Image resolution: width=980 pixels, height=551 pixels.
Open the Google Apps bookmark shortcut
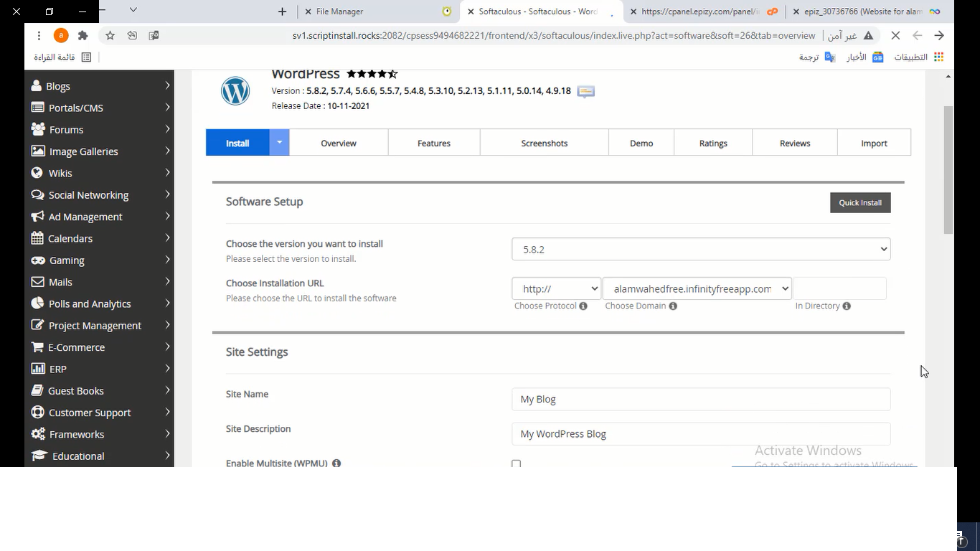pos(919,57)
